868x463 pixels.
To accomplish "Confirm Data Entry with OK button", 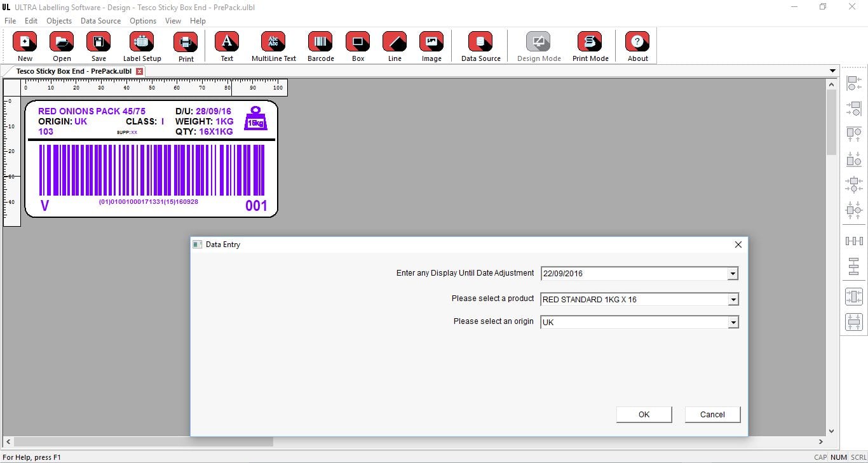I will 644,414.
